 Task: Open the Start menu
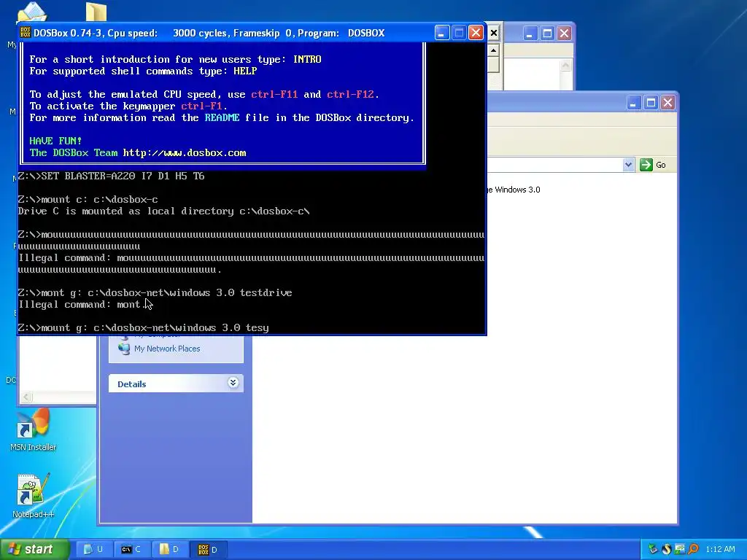click(x=35, y=549)
